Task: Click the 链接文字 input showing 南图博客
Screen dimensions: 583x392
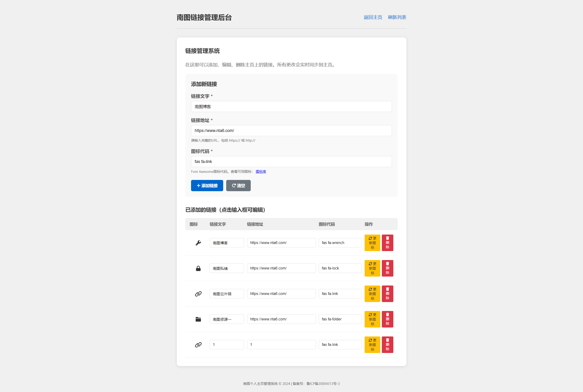Action: click(291, 106)
